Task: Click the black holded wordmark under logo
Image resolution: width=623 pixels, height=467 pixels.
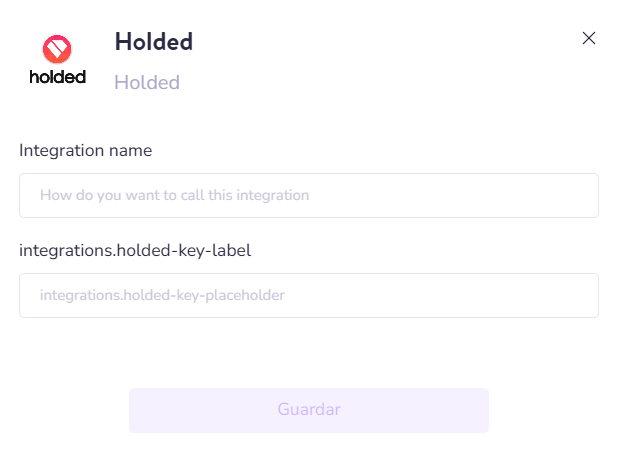Action: pyautogui.click(x=58, y=77)
